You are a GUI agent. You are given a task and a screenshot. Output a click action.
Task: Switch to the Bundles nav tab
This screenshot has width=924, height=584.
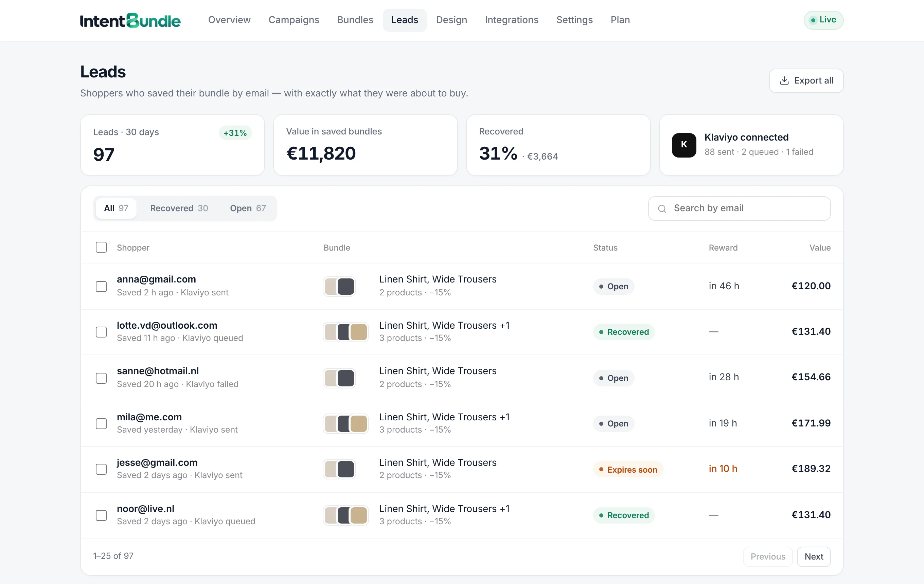[x=355, y=20]
